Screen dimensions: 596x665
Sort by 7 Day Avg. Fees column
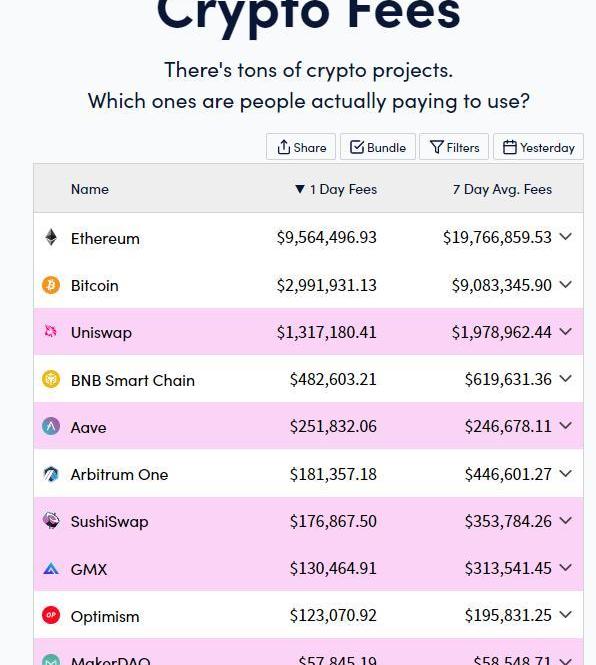502,189
